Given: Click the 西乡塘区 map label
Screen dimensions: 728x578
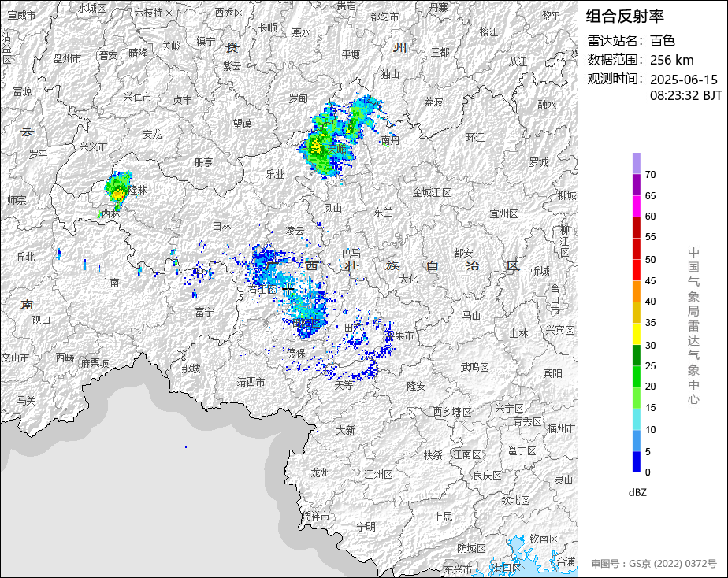Looking at the screenshot, I should 452,412.
